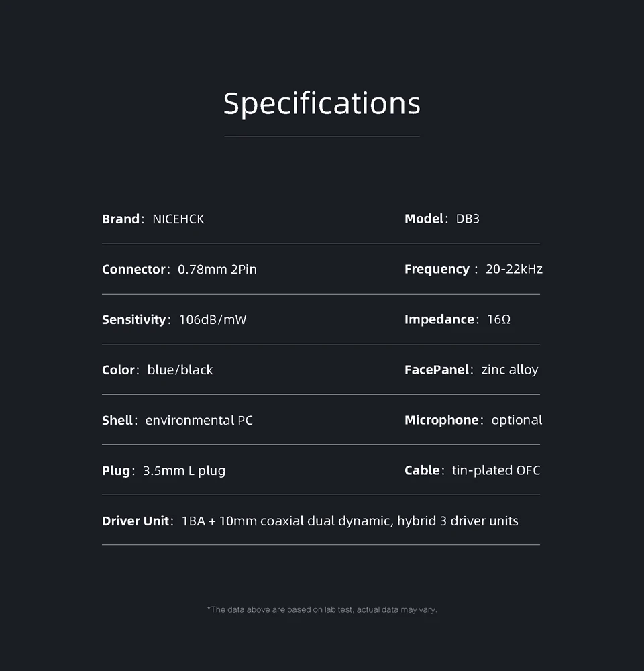The height and width of the screenshot is (671, 644).
Task: Click the 106dB/mW sensitivity value
Action: click(213, 320)
